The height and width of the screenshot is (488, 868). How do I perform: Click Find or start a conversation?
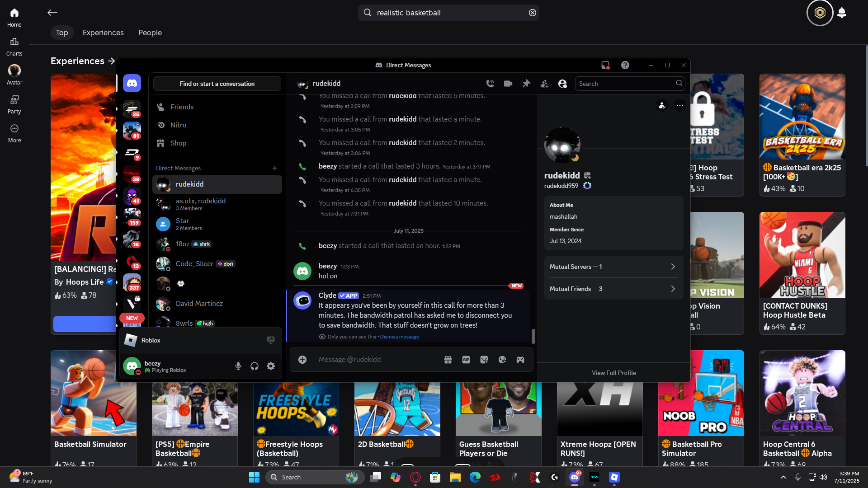click(217, 84)
